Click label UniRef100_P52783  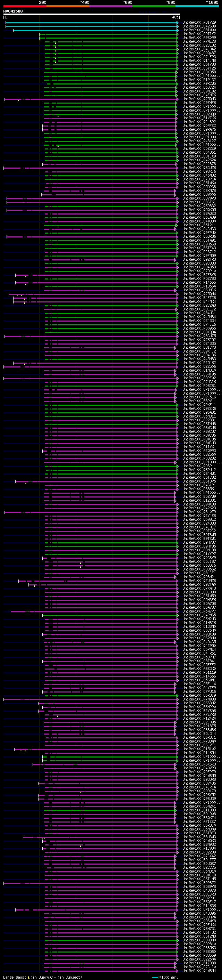tap(199, 278)
